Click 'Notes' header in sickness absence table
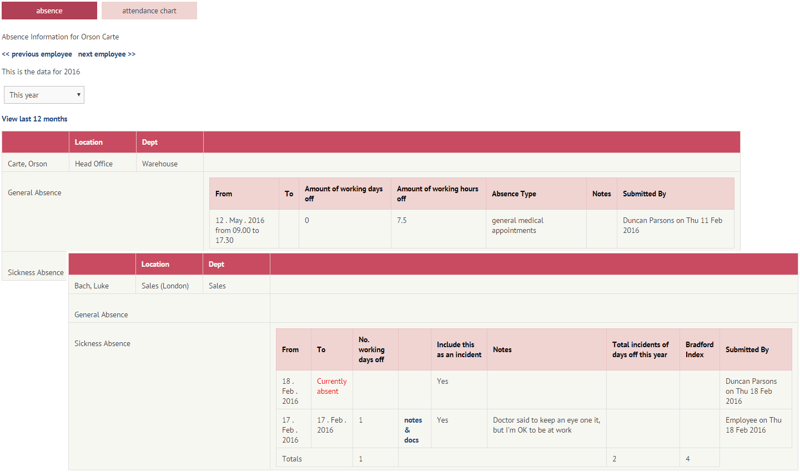This screenshot has width=800, height=472. (x=502, y=350)
